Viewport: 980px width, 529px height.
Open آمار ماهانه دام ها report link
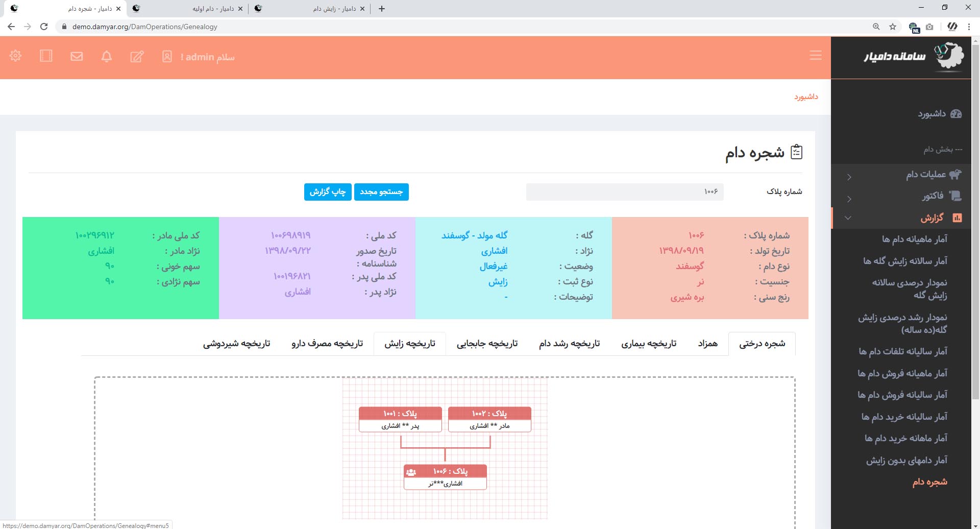coord(914,239)
